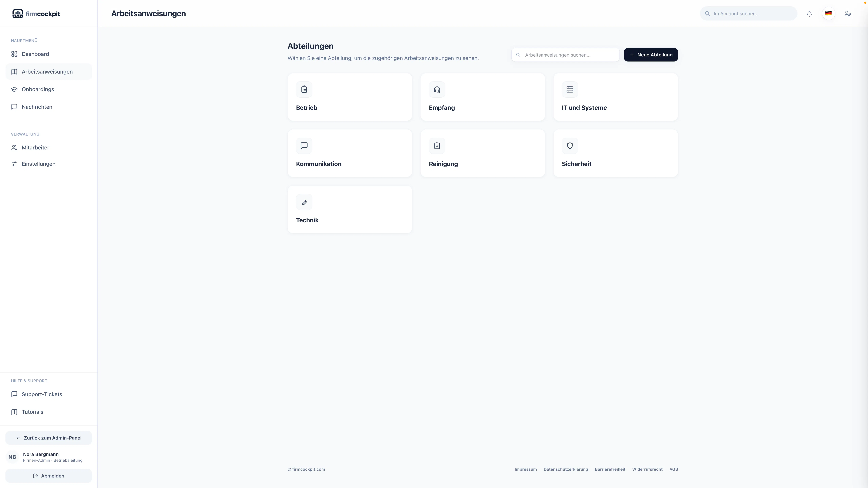Click the Onboardings graduation cap icon
The image size is (868, 488).
pos(14,89)
